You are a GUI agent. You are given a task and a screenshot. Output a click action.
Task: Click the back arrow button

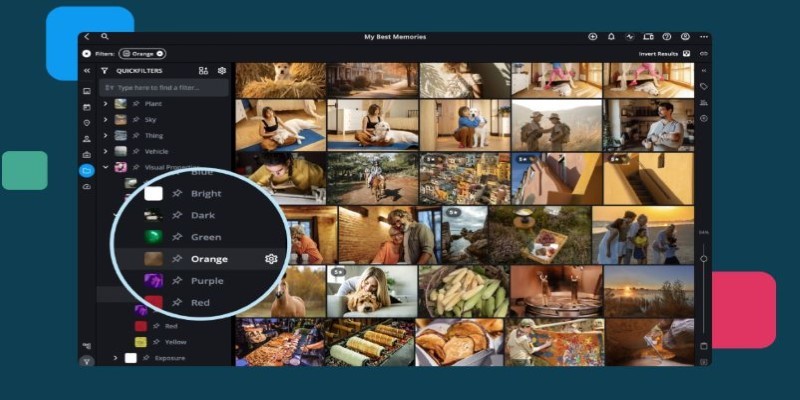tap(87, 37)
